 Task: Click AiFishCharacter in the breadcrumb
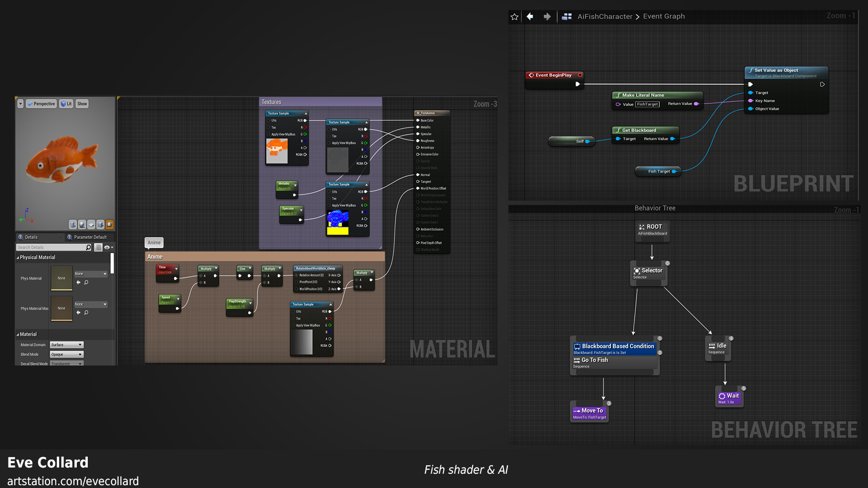coord(604,17)
